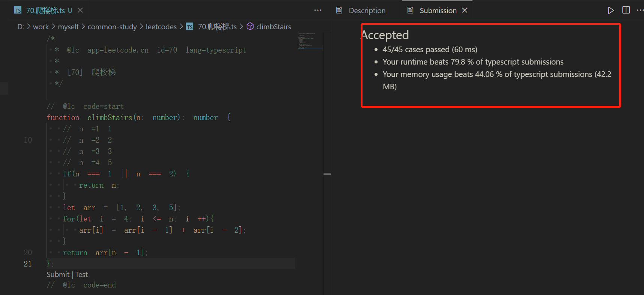Image resolution: width=644 pixels, height=295 pixels.
Task: Close the Submission tab
Action: click(465, 10)
